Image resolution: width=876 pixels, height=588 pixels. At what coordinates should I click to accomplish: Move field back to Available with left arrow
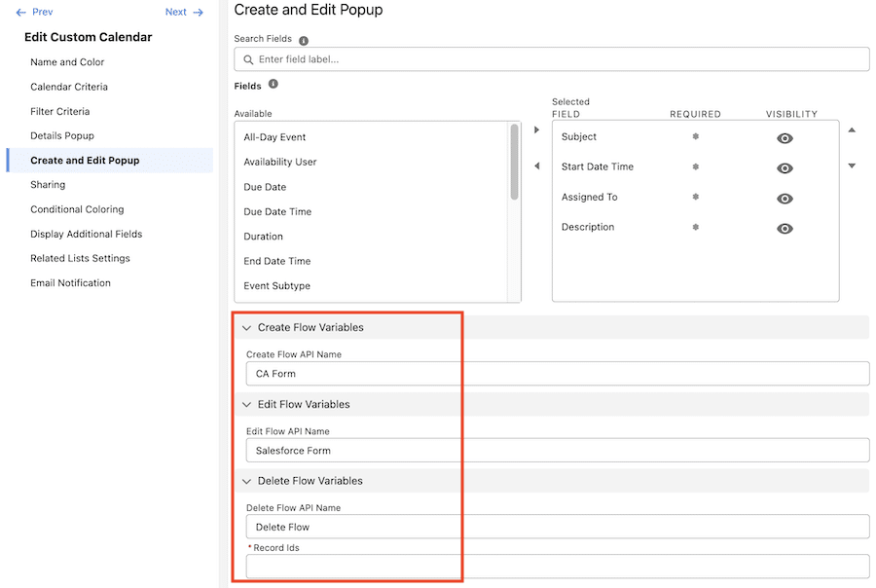point(536,166)
